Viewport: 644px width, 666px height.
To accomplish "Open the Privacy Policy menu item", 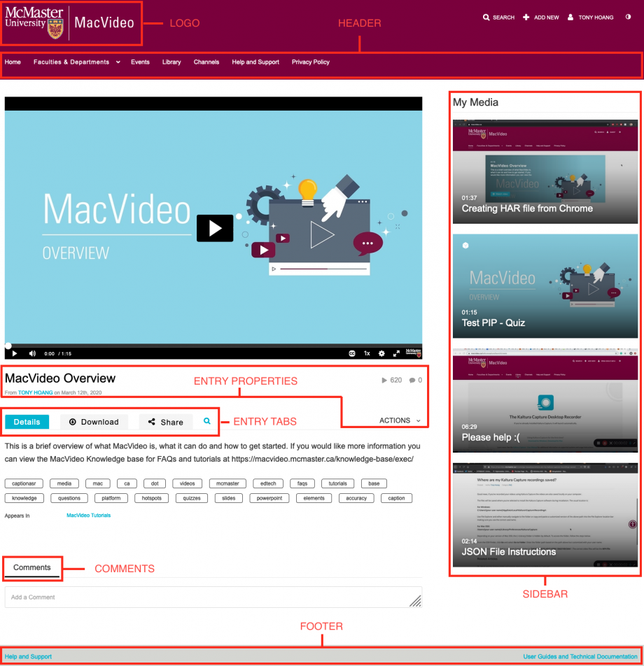I will tap(310, 62).
